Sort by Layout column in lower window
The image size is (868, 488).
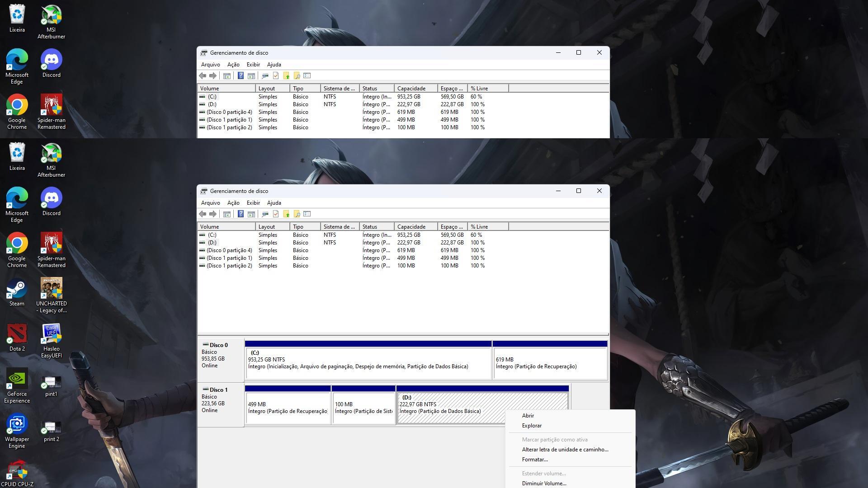tap(273, 227)
